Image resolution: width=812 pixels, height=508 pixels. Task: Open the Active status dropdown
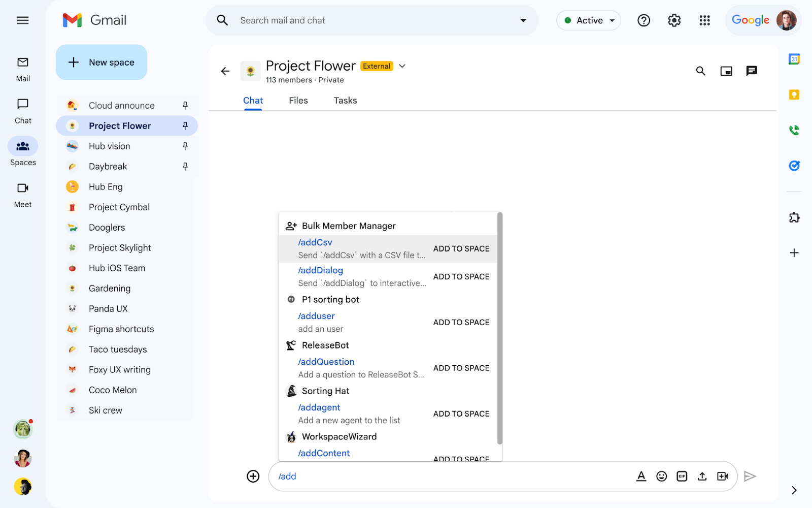589,20
